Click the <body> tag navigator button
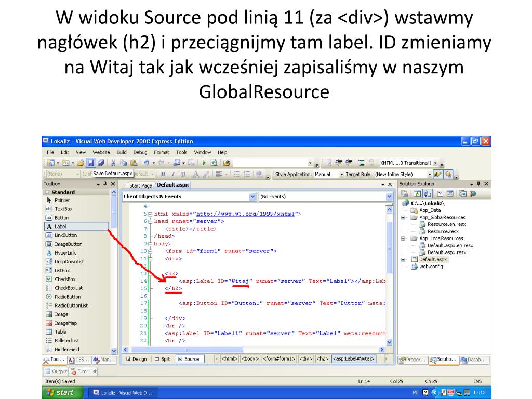The image size is (532, 399). coord(250,358)
